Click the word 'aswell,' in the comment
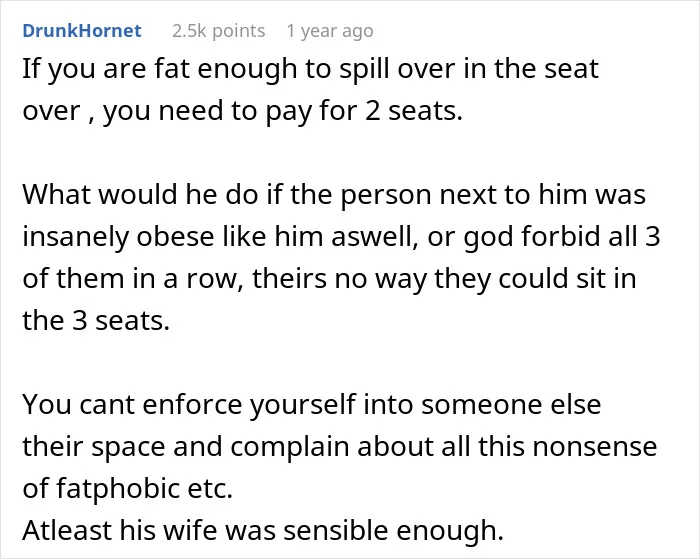The height and width of the screenshot is (559, 700). tap(375, 238)
